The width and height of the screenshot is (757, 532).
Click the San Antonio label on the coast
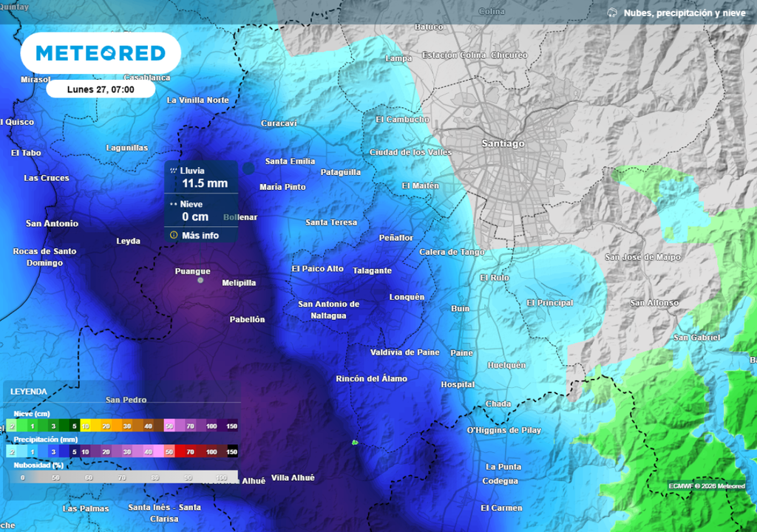pyautogui.click(x=52, y=224)
